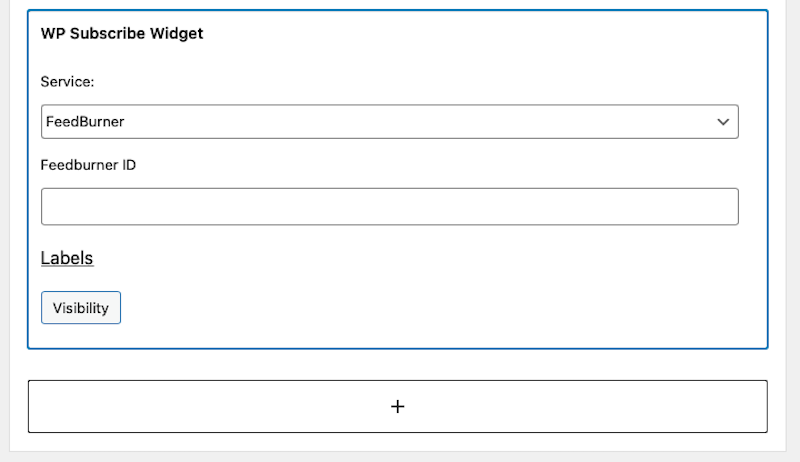Screen dimensions: 800x462
Task: Click the FeedBurner text in the select box
Action: pos(86,122)
